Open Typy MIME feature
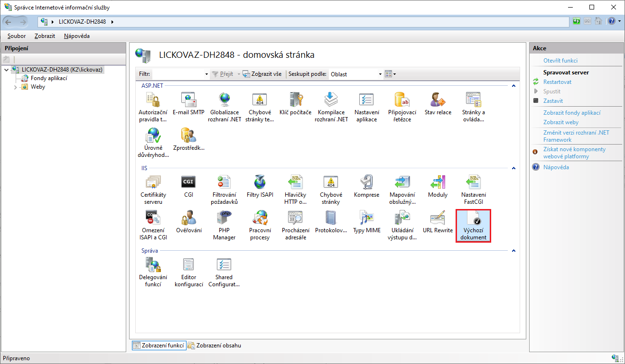The image size is (625, 364). point(367,222)
